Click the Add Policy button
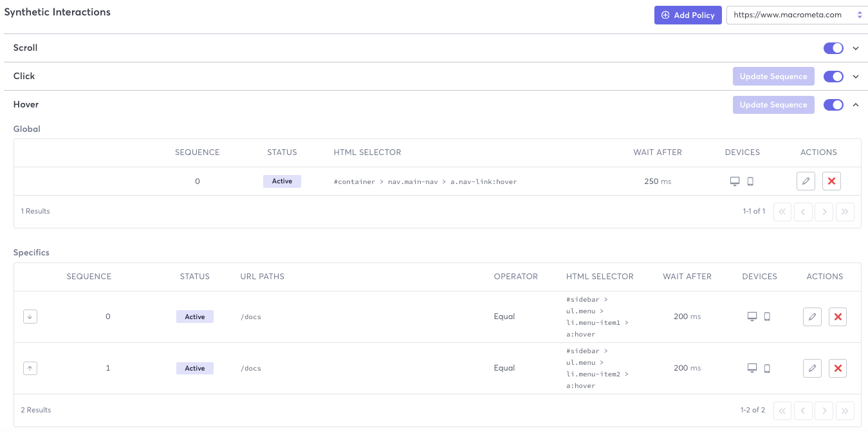The width and height of the screenshot is (868, 433). 688,15
